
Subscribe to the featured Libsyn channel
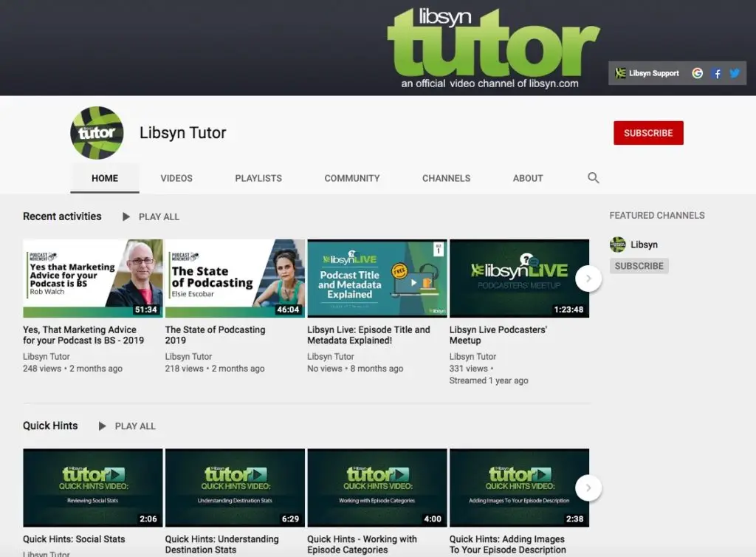[639, 266]
